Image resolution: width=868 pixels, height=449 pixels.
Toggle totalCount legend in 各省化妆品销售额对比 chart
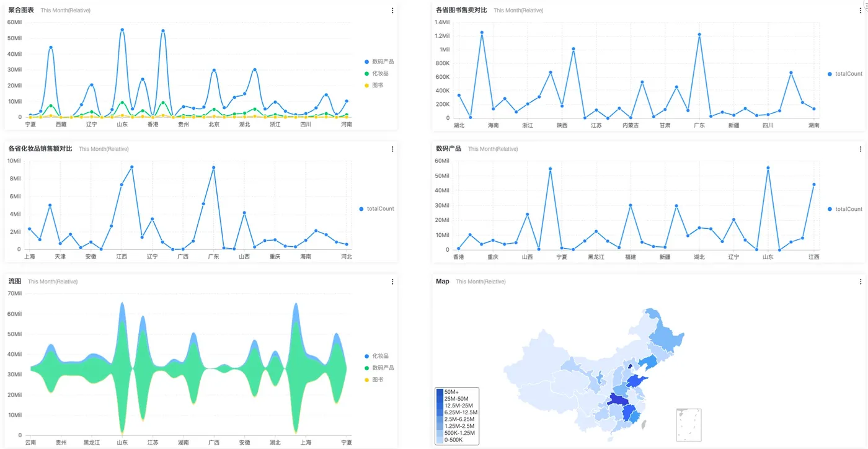click(x=376, y=209)
